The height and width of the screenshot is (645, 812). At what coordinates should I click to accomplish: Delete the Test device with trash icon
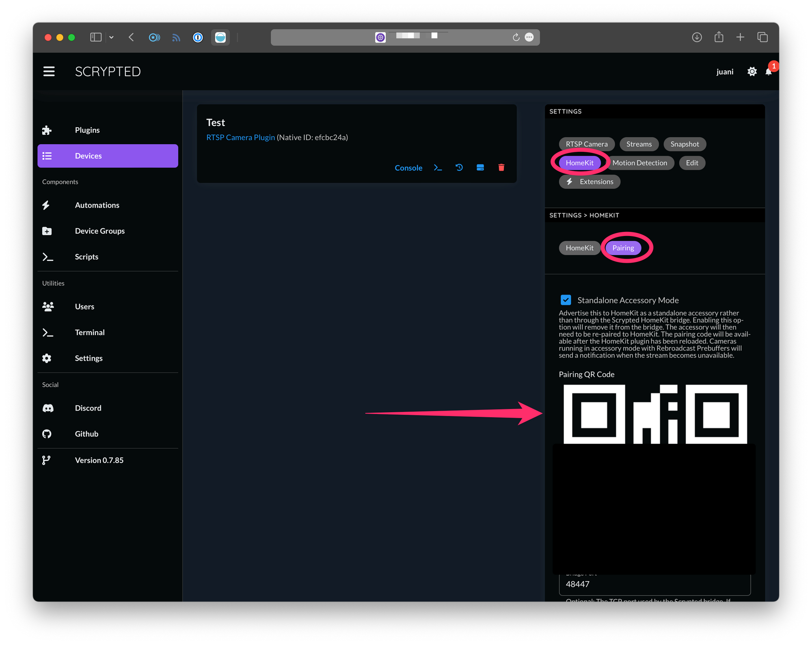501,167
